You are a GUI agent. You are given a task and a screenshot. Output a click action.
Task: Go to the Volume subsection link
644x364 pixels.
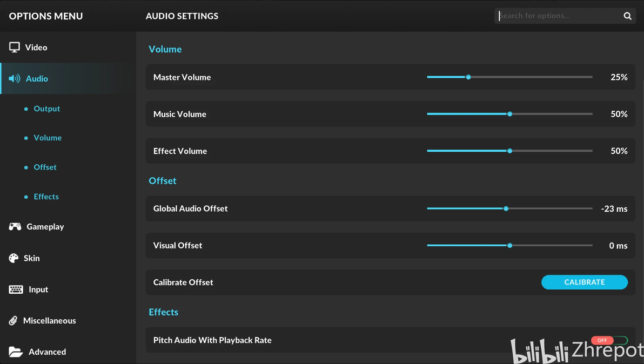pos(48,138)
